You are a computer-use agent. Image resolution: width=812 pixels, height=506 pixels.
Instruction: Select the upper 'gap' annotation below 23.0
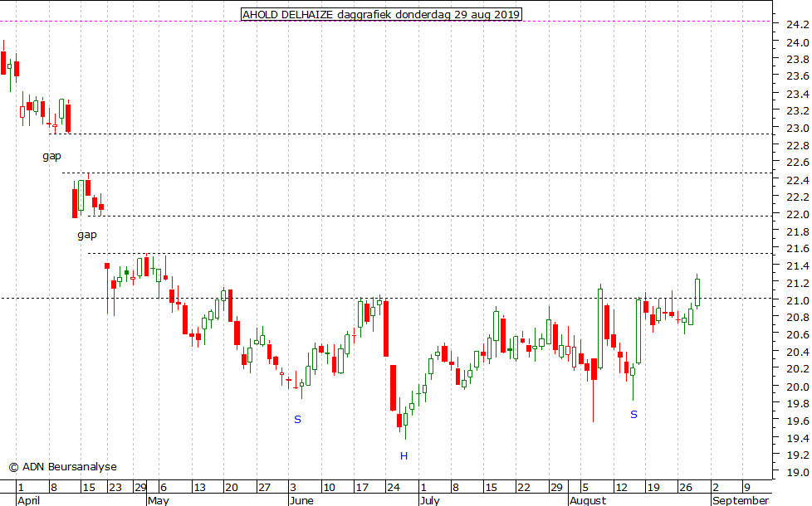51,156
